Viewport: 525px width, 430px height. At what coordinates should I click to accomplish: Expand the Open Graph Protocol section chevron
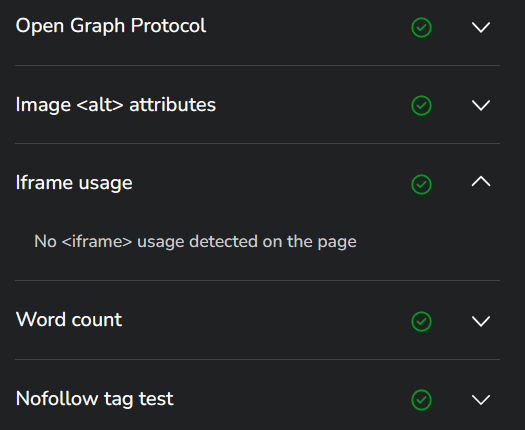point(481,27)
